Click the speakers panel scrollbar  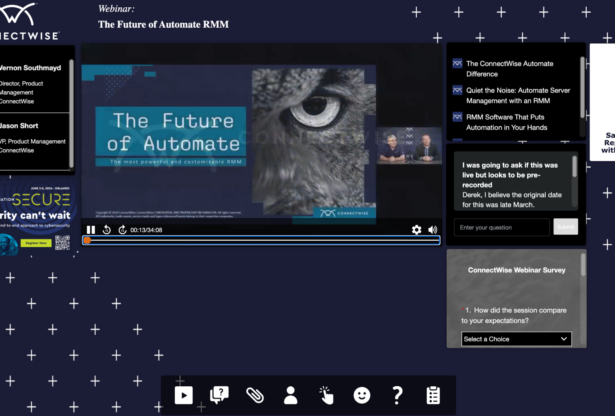point(71,114)
